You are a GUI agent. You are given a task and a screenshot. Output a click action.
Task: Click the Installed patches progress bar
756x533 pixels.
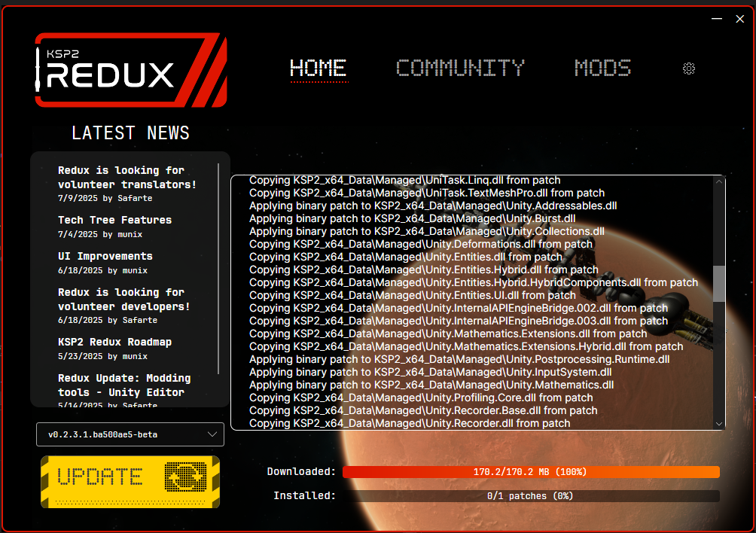coord(531,496)
